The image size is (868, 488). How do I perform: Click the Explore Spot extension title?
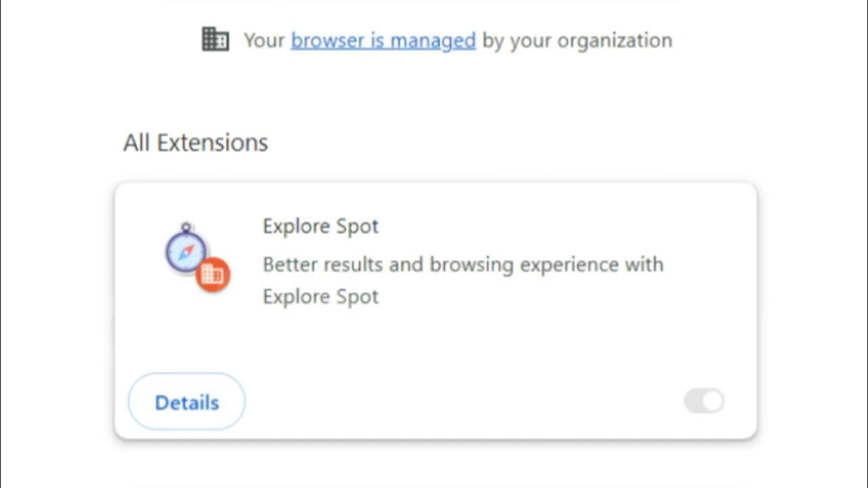pyautogui.click(x=320, y=226)
